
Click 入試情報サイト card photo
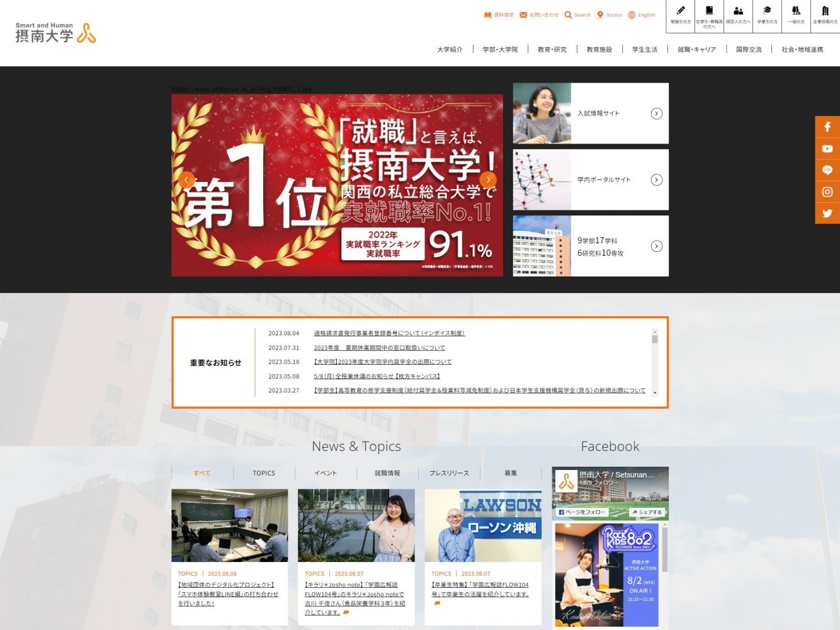[x=542, y=113]
